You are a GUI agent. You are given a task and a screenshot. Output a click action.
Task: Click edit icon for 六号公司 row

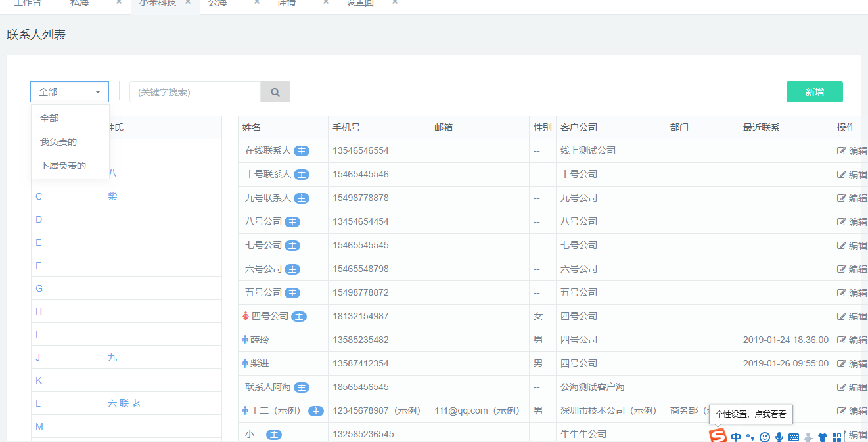click(x=841, y=269)
